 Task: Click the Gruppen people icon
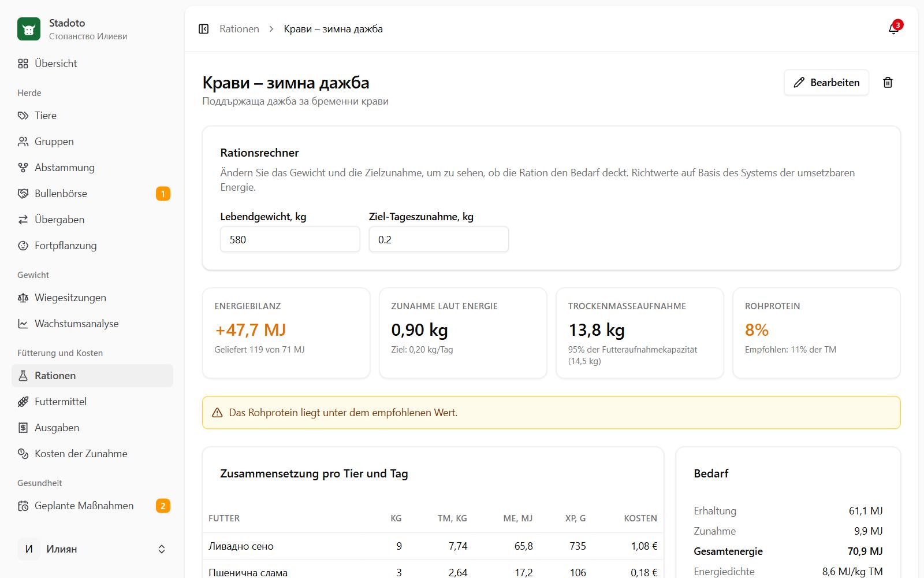(23, 142)
